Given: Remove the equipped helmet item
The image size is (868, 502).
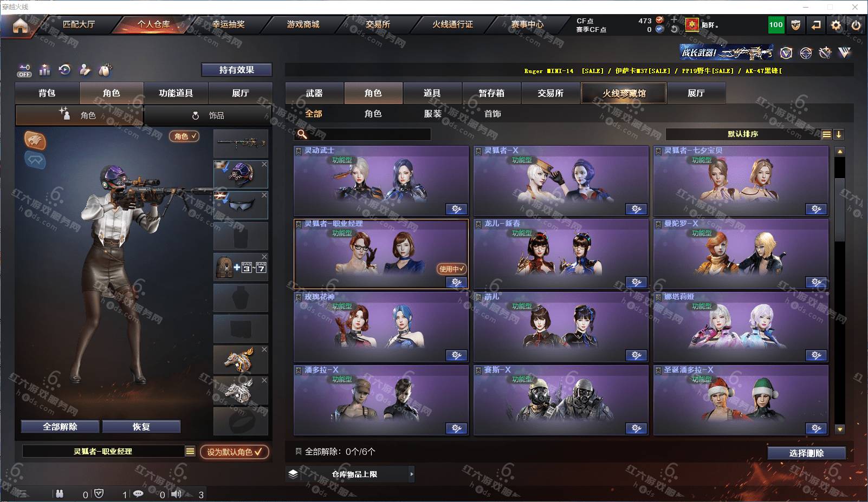Looking at the screenshot, I should [x=264, y=164].
